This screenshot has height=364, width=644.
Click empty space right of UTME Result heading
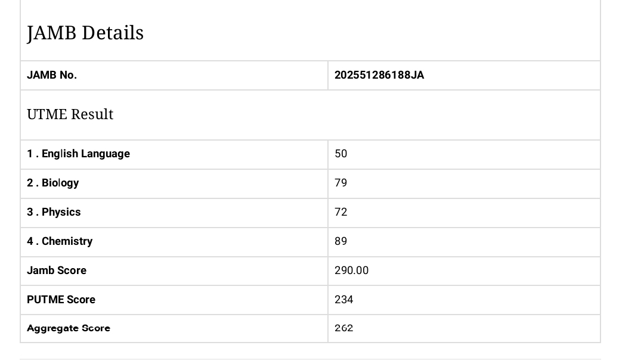[358, 114]
